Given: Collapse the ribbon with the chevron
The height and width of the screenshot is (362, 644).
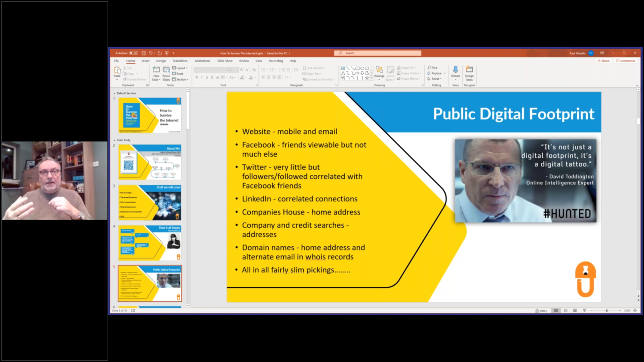Looking at the screenshot, I should pos(637,85).
